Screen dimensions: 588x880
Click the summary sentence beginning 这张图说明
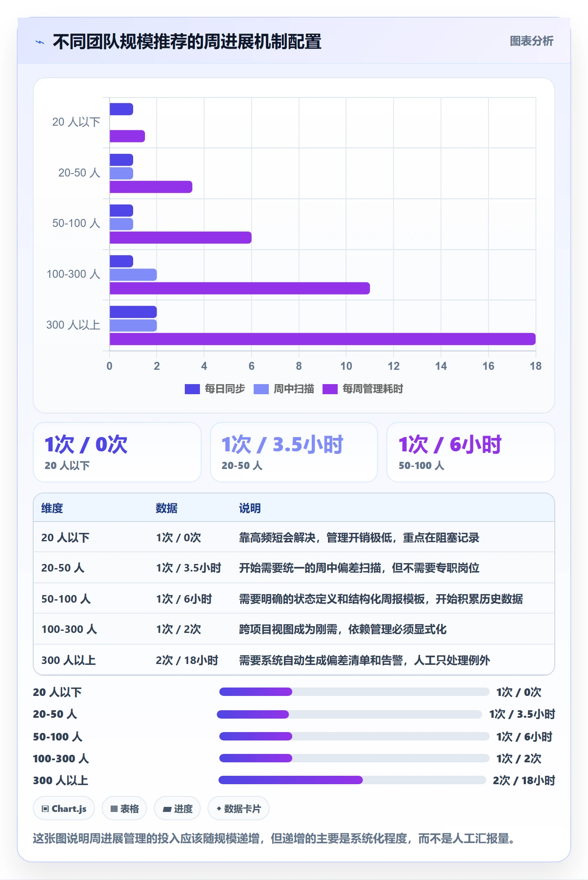[x=275, y=838]
